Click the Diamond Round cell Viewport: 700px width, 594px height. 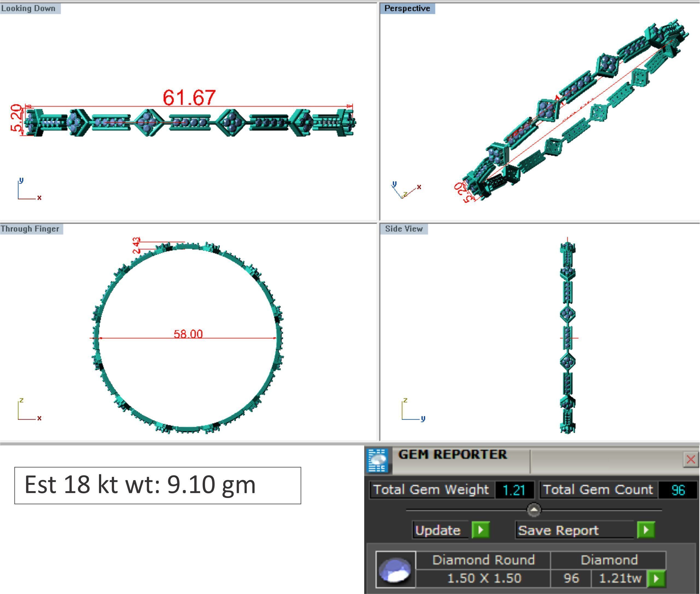[x=483, y=560]
